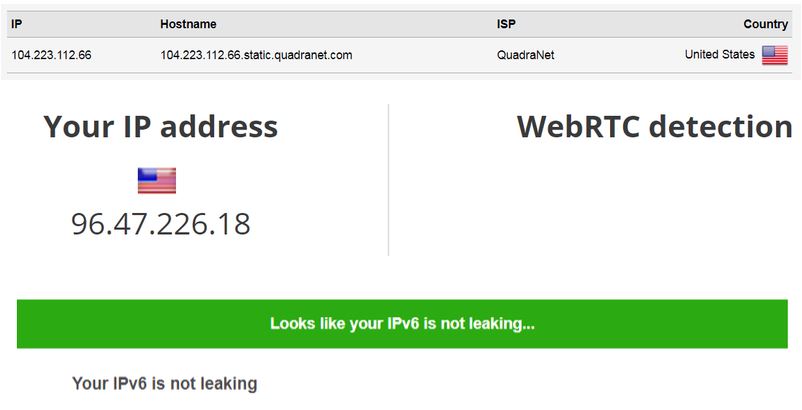
Task: Click 'Looks like your IPv6 is not leaking' text
Action: [x=402, y=324]
